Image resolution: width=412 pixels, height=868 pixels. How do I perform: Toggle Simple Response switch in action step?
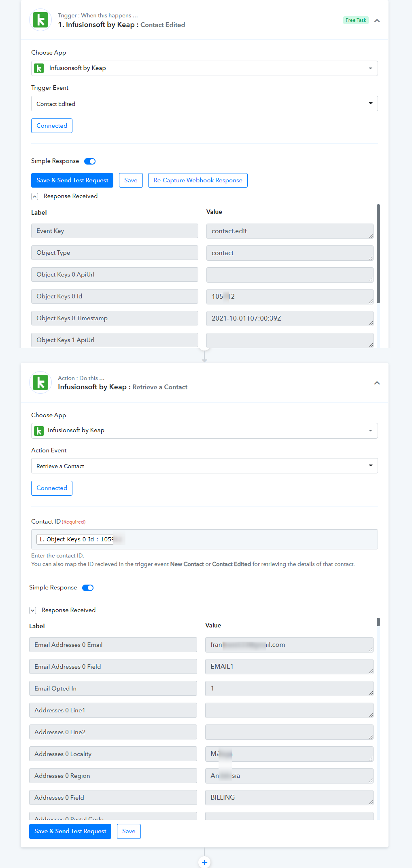88,588
